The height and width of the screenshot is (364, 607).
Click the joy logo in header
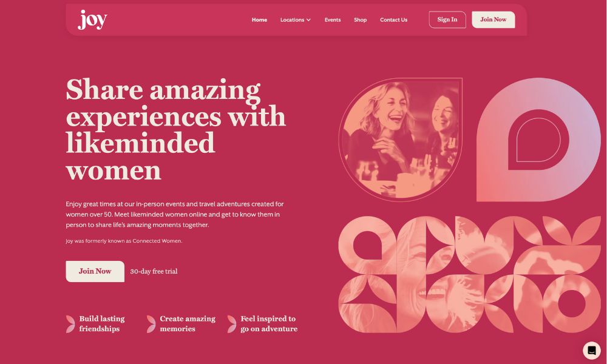tap(92, 20)
